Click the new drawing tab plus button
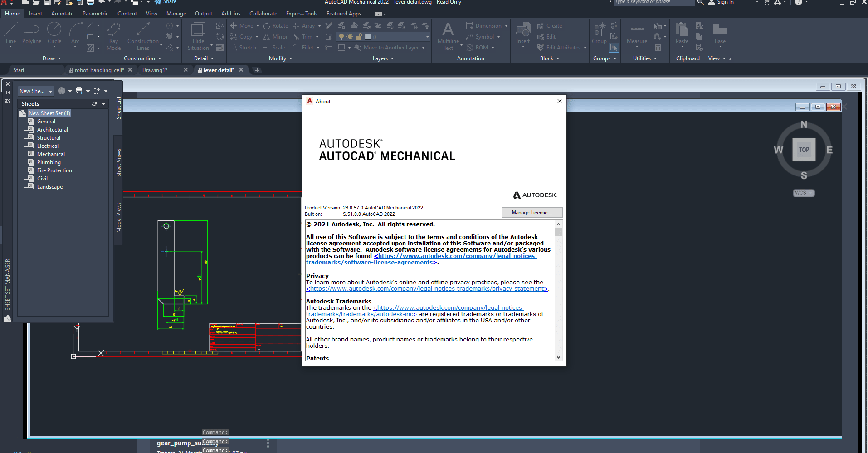 (x=257, y=70)
